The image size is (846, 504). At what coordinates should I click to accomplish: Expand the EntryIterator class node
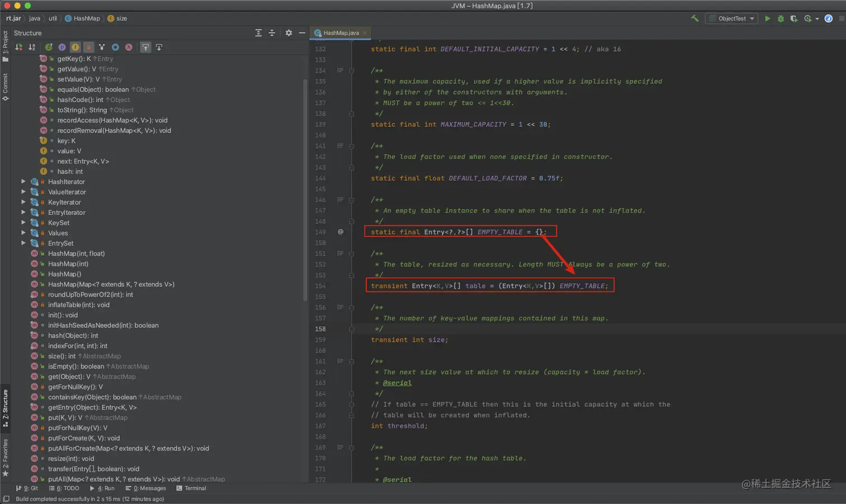point(23,213)
